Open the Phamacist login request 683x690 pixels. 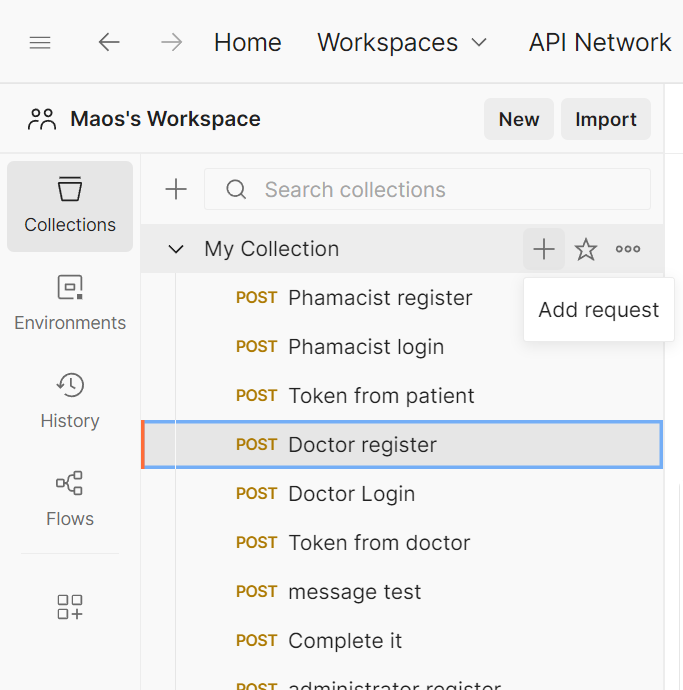[x=402, y=347]
